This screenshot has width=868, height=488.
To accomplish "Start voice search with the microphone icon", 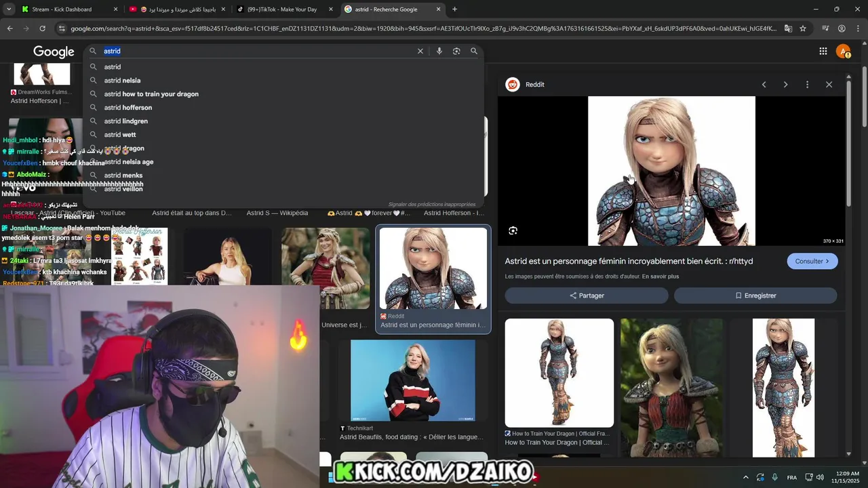I will tap(439, 51).
